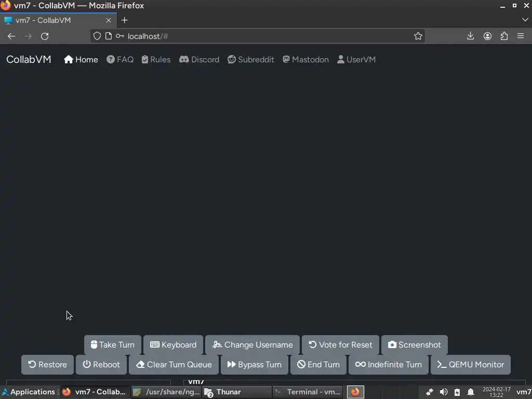This screenshot has width=532, height=399.
Task: Open the Subreddit nav link
Action: [x=251, y=59]
